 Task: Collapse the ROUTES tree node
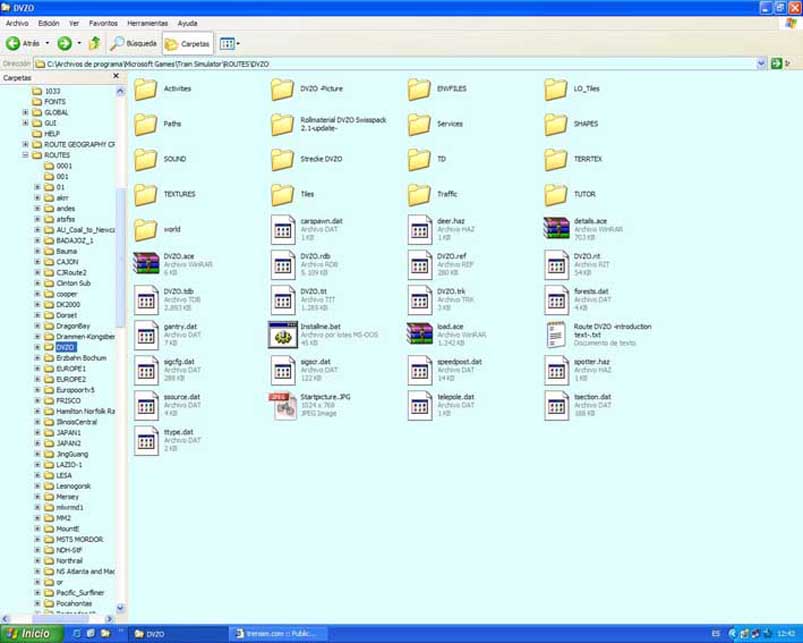pos(25,155)
